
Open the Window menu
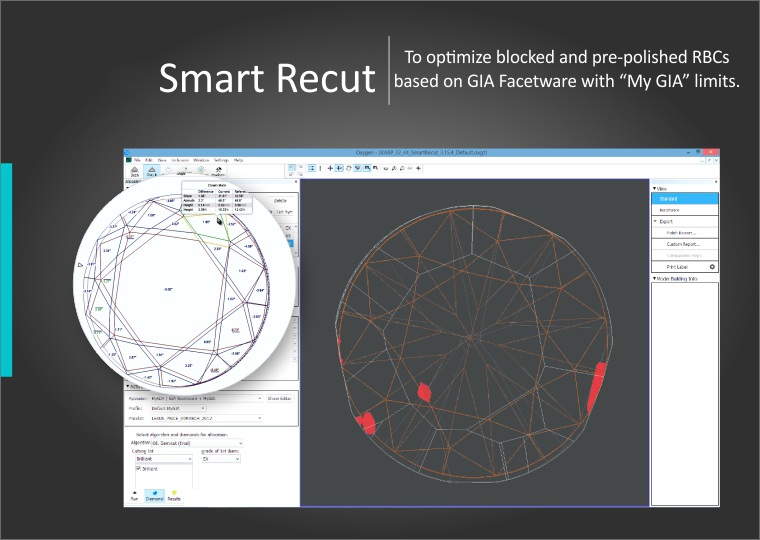201,160
